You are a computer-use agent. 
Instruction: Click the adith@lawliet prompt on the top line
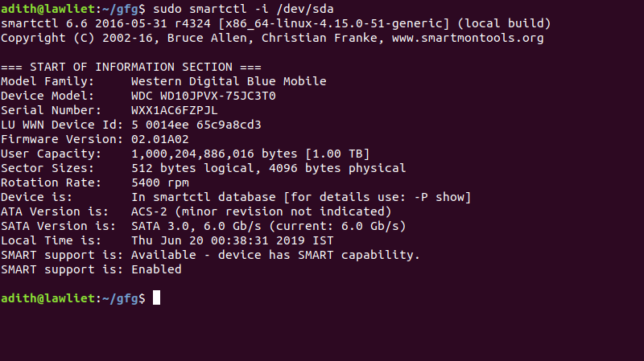pyautogui.click(x=47, y=9)
